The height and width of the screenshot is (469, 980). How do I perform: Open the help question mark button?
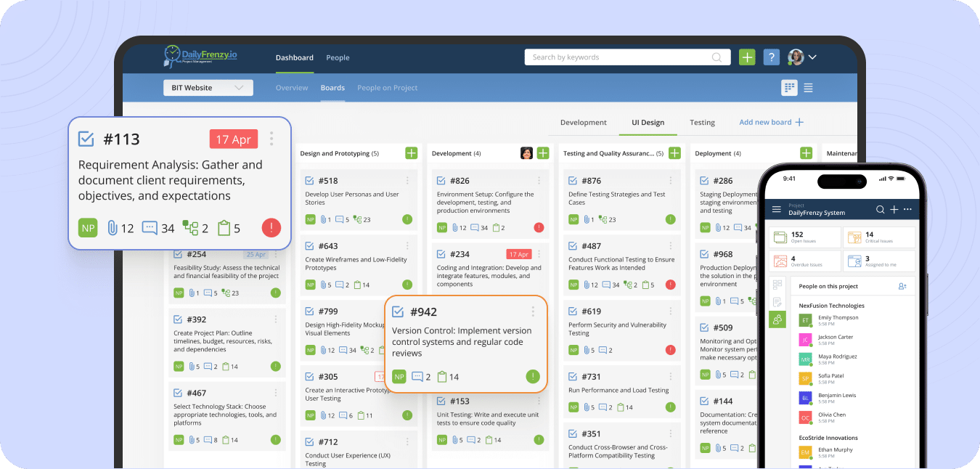(772, 57)
